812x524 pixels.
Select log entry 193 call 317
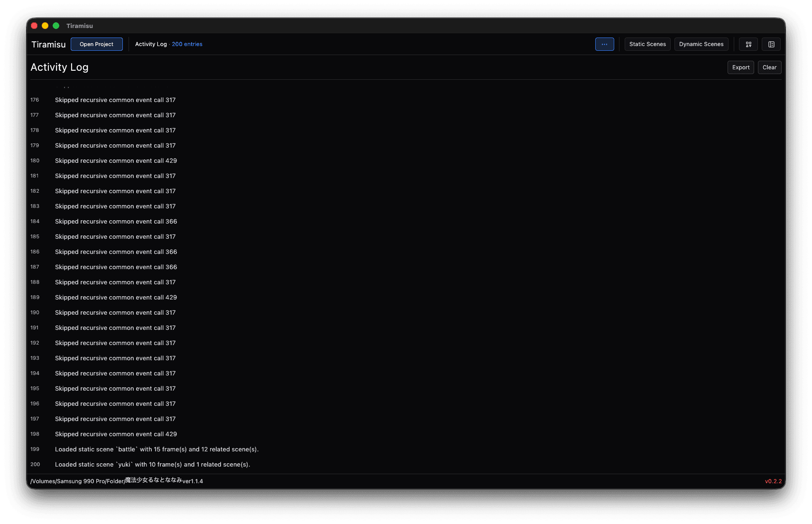[406, 358]
